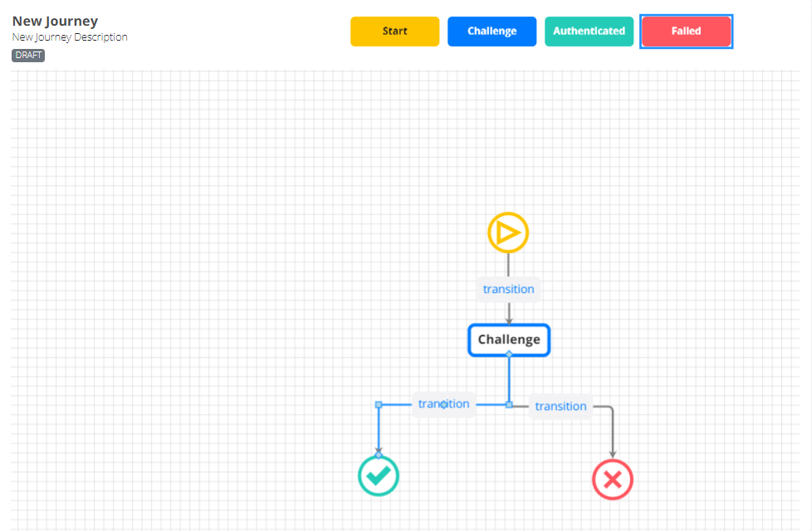Click square handle at junction below Challenge node
This screenshot has height=531, width=812.
click(509, 405)
